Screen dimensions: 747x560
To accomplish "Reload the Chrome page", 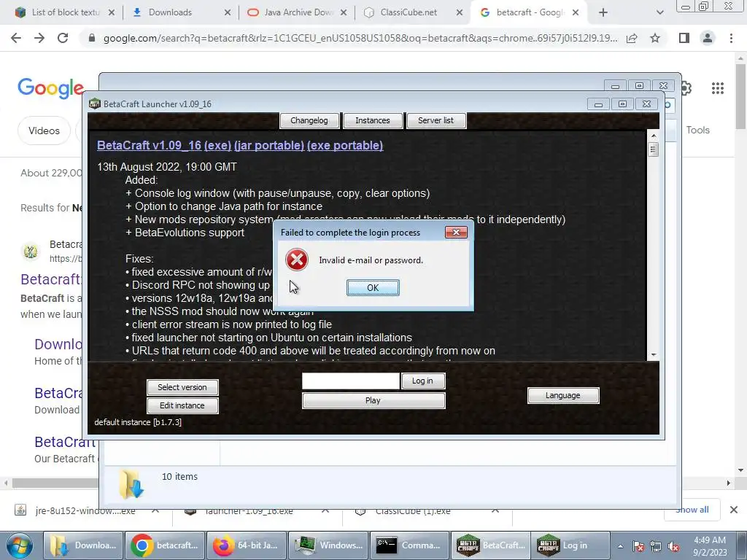I will click(x=63, y=38).
